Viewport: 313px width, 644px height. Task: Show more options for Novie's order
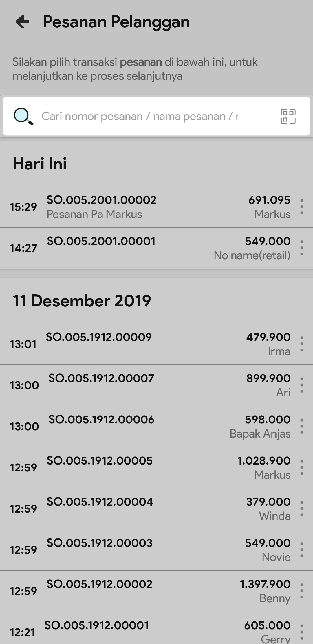(302, 550)
